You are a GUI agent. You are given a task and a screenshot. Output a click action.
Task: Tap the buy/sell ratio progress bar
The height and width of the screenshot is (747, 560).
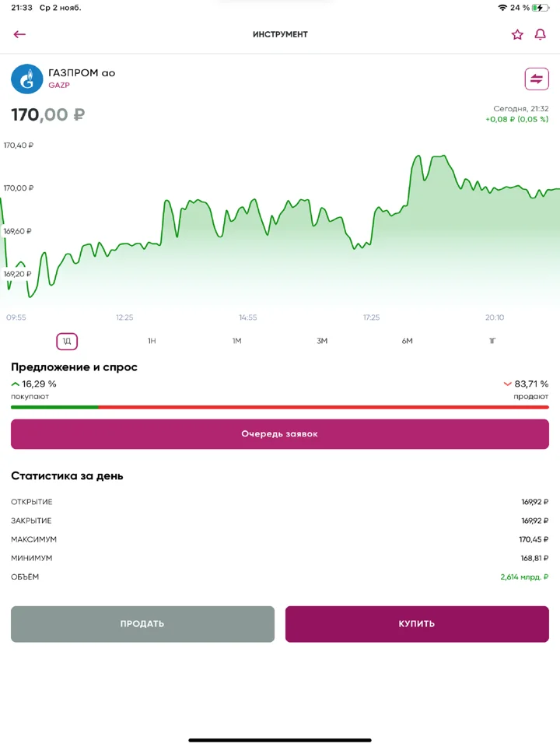(280, 407)
